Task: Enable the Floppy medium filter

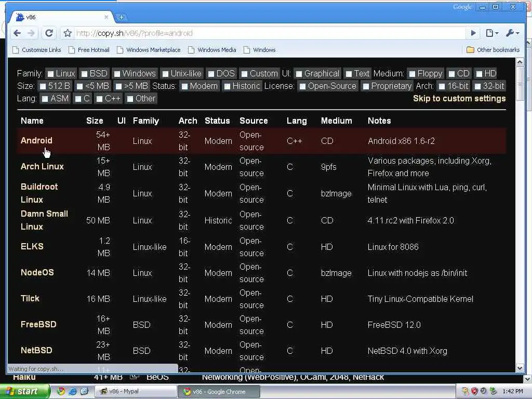Action: click(412, 74)
